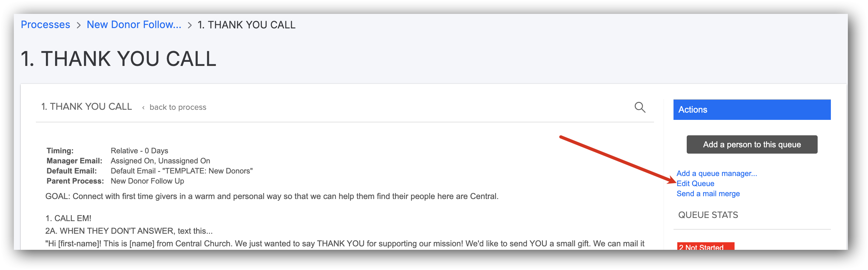Click the Assigned On, Unassigned On value
868x270 pixels.
pyautogui.click(x=160, y=161)
